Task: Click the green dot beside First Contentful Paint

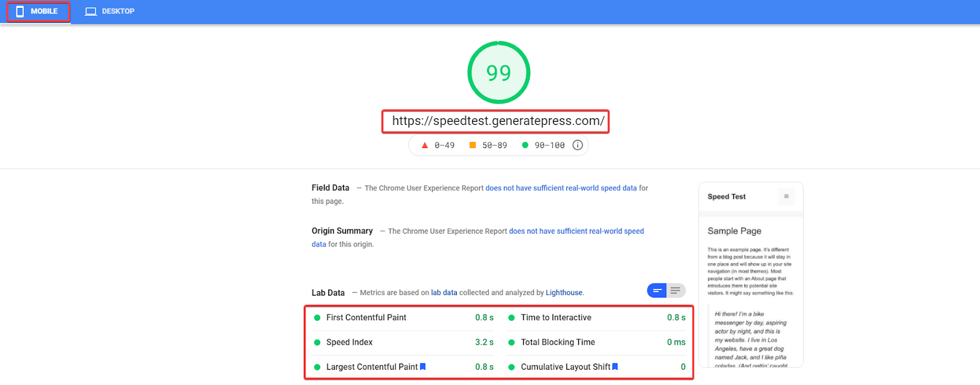Action: (317, 318)
